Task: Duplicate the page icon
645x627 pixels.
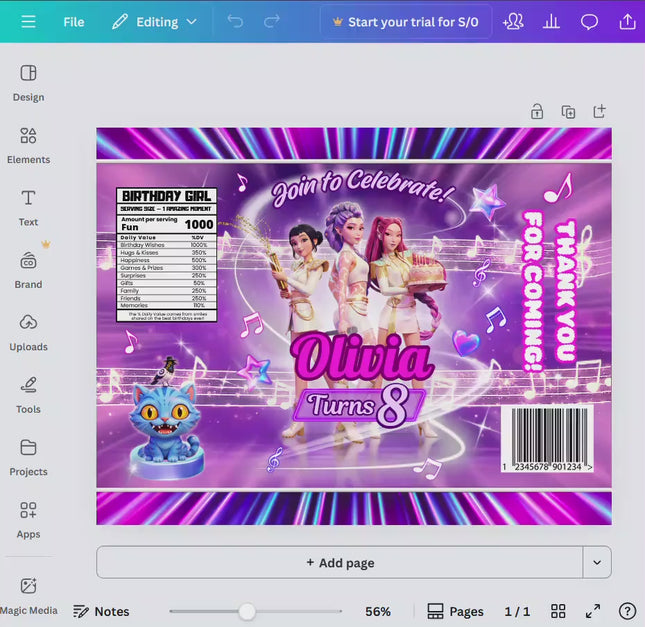Action: click(x=568, y=111)
